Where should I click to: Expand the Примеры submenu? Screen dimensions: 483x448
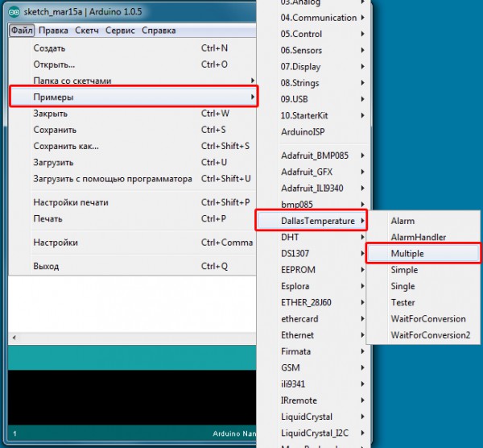(134, 97)
